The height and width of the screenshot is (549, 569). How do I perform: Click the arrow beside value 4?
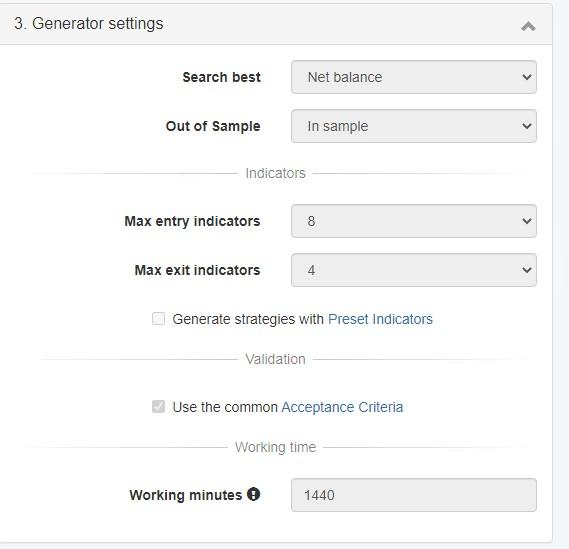pyautogui.click(x=527, y=270)
